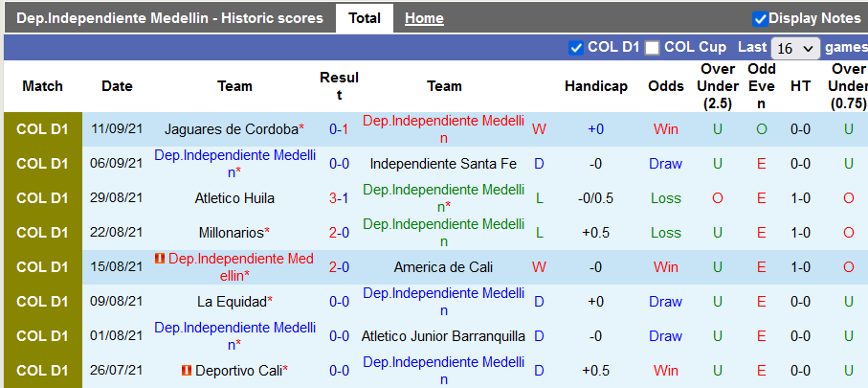Open Jaguares de Cordoba team link
This screenshot has width=868, height=388.
(x=231, y=129)
